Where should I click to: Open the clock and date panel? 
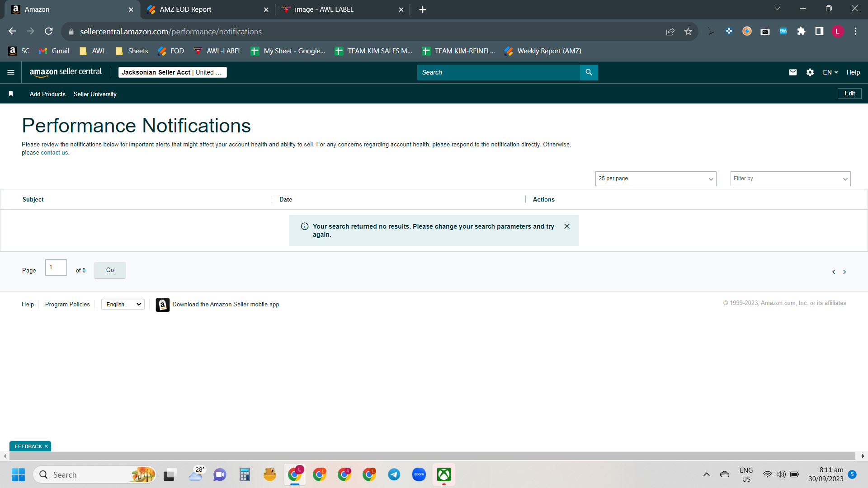click(826, 474)
